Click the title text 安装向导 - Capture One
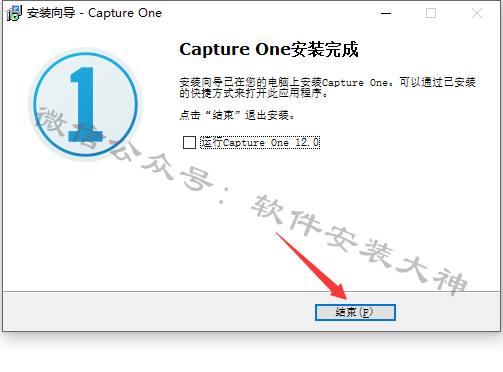 tap(94, 13)
